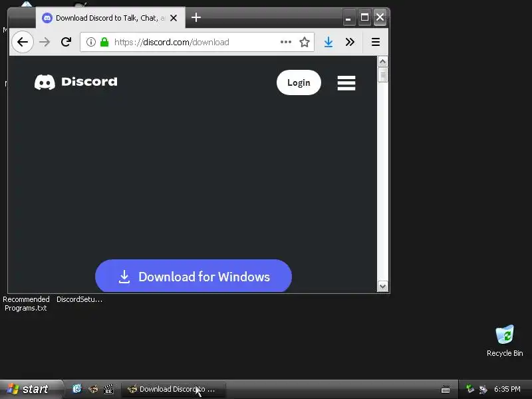Show site information icon in address bar

90,42
